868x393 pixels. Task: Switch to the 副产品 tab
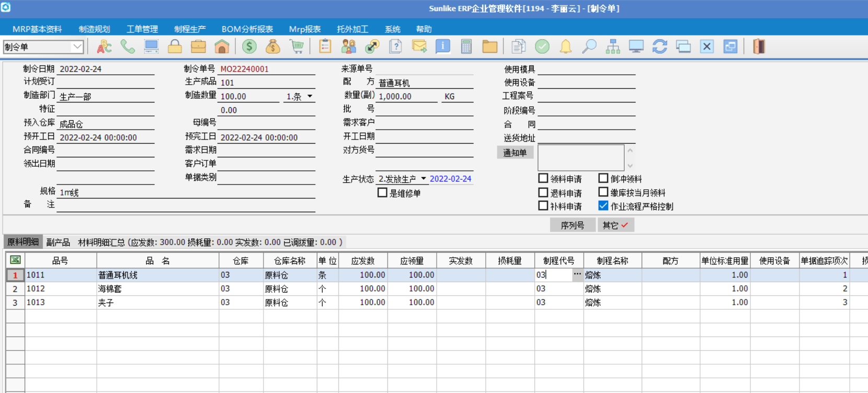click(58, 242)
